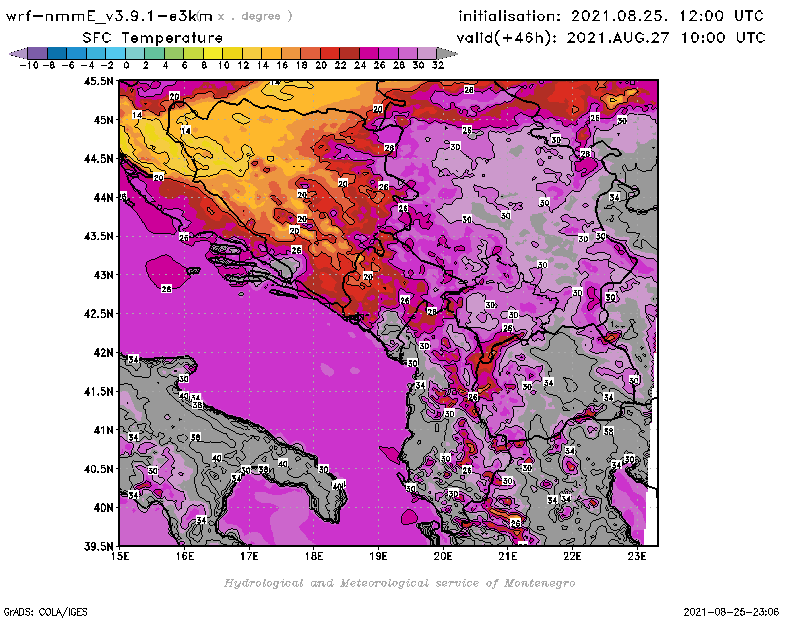Image resolution: width=800 pixels, height=618 pixels.
Task: Click the '23E' longitude axis label
Action: pyautogui.click(x=637, y=556)
